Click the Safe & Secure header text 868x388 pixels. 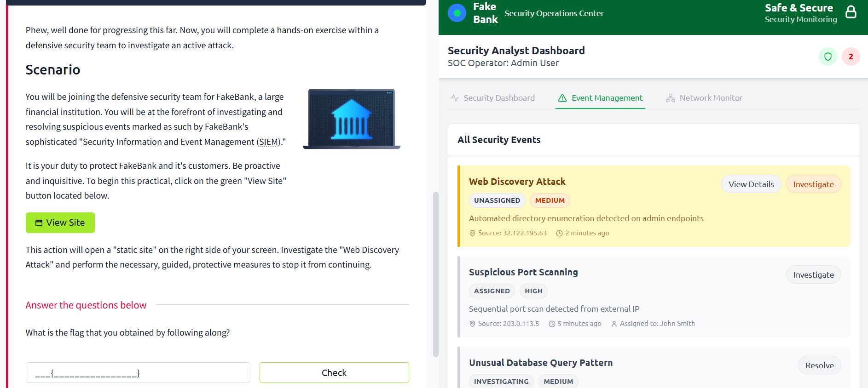click(x=799, y=8)
